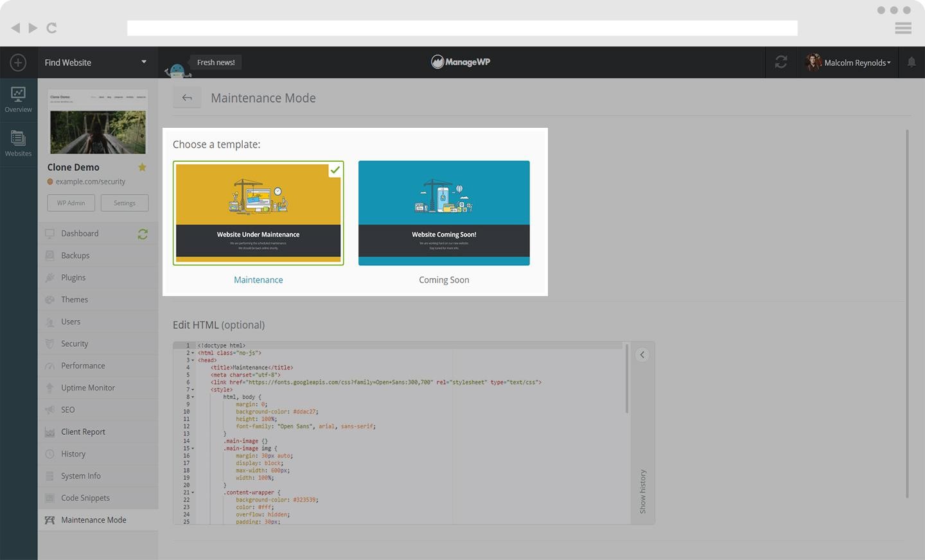Viewport: 925px width, 560px height.
Task: Click the browser forward arrow
Action: [33, 28]
